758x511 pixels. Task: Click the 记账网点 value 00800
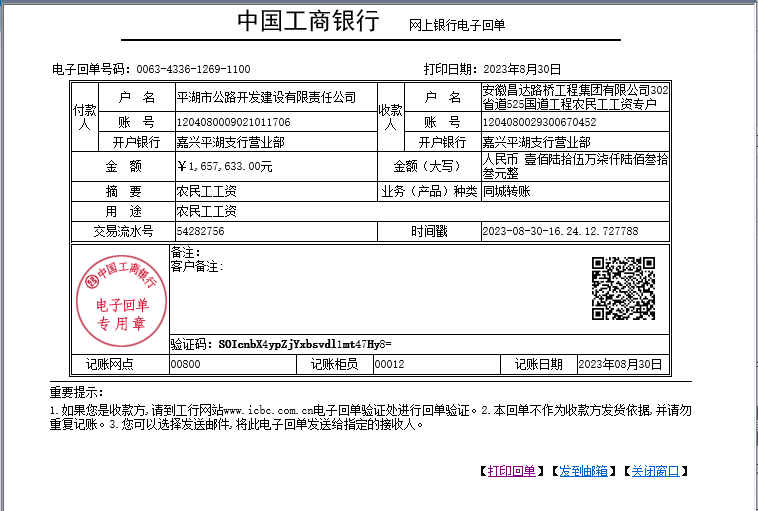point(186,365)
